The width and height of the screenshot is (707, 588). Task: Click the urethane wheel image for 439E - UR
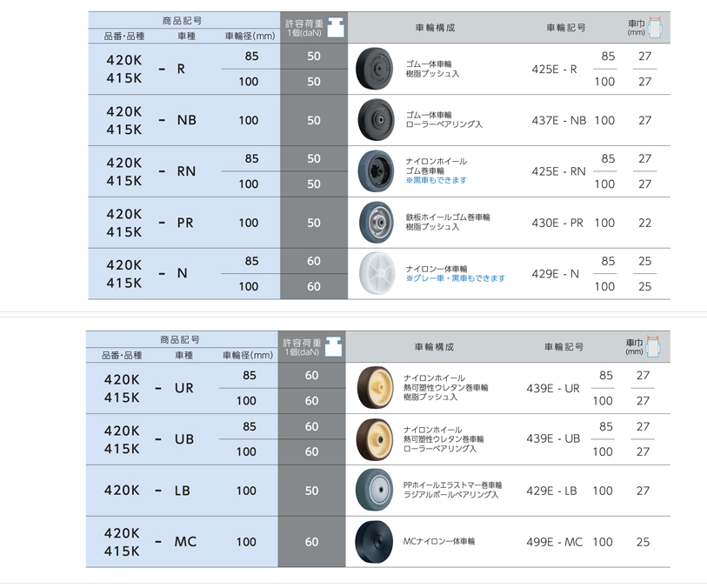(x=375, y=388)
